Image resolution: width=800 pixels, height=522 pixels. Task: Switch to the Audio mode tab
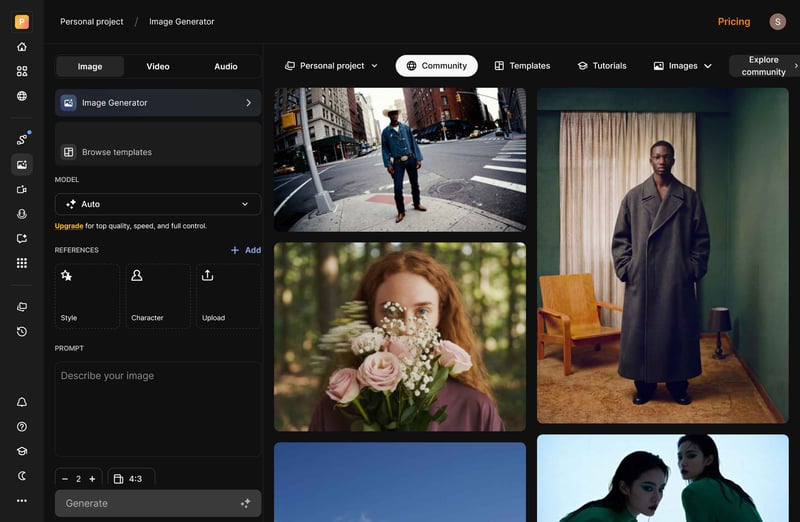point(226,67)
